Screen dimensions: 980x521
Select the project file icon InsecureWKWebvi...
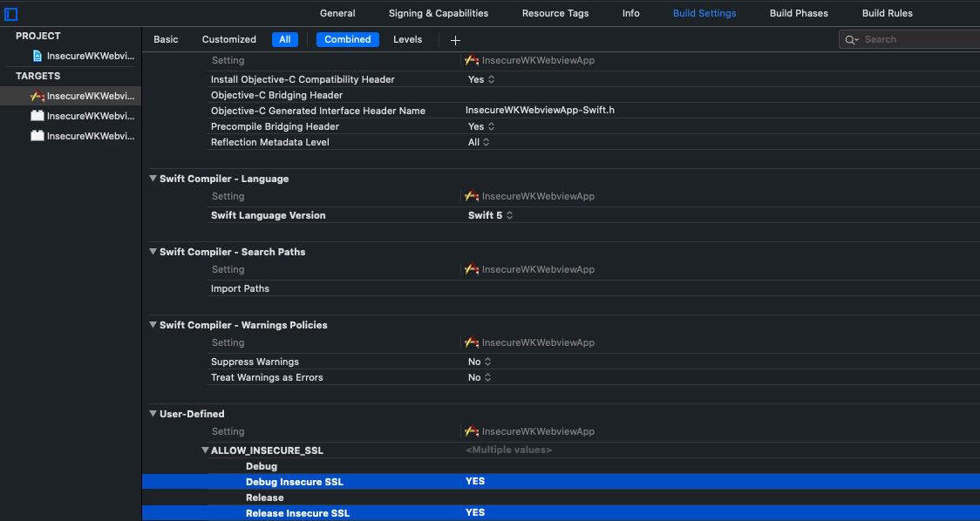37,57
